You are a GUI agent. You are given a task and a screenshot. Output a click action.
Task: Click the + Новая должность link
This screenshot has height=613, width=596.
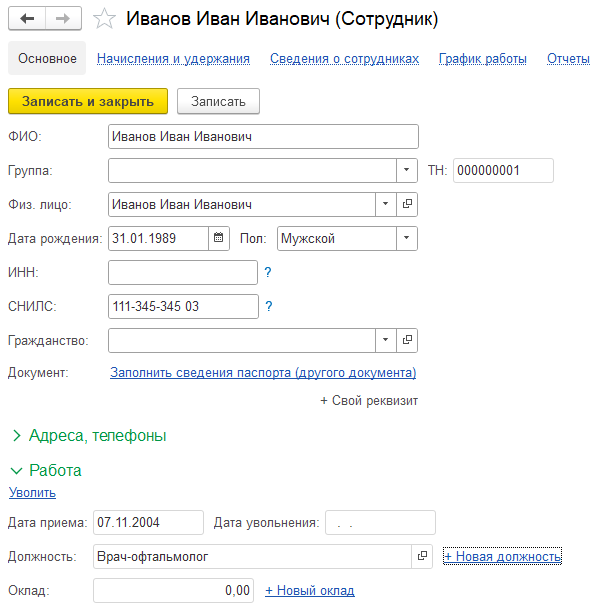tap(503, 556)
